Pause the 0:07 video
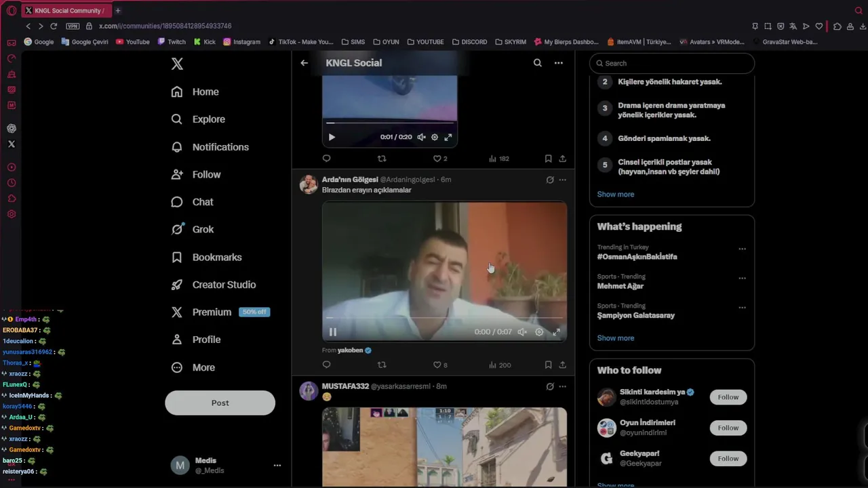 [332, 332]
